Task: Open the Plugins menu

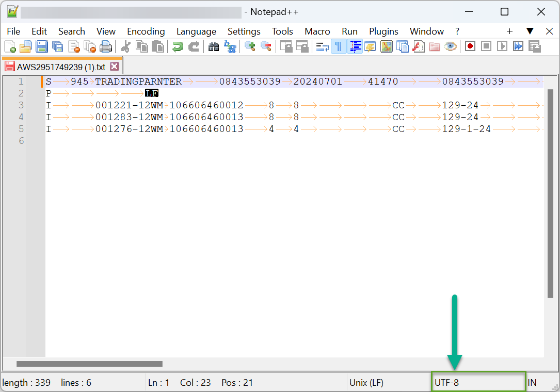Action: pyautogui.click(x=383, y=31)
